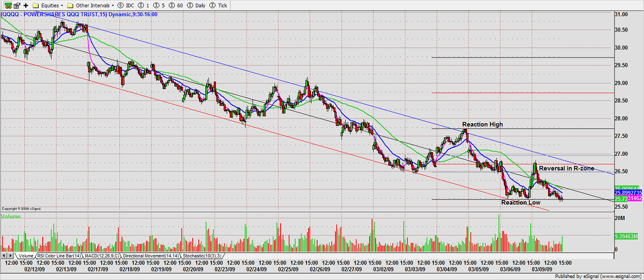Open the RSI Color Line Bar(14) tab
644x280 pixels.
[58, 256]
